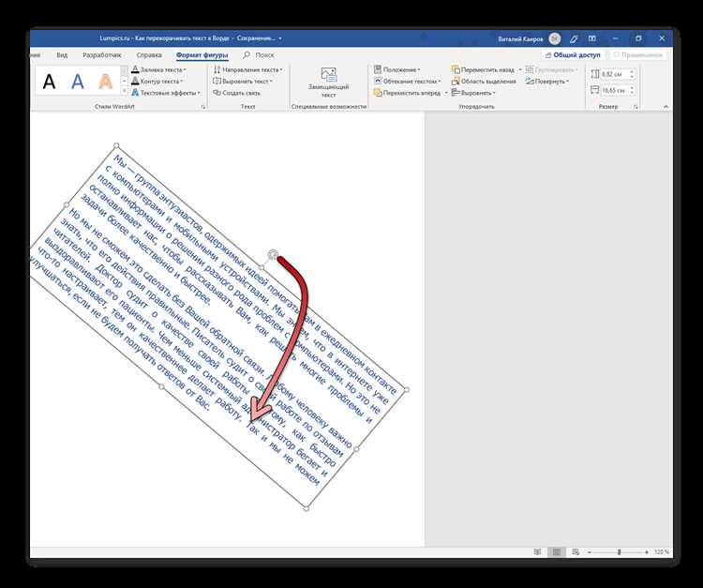Click the Замещающий текст (alt text) icon
The image size is (703, 588).
coord(328,74)
